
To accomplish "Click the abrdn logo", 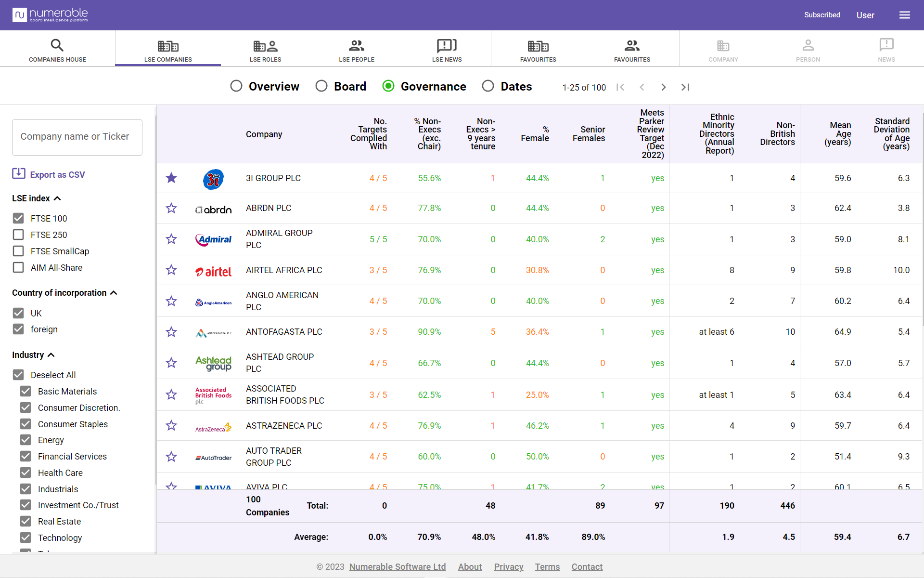I will [x=214, y=210].
